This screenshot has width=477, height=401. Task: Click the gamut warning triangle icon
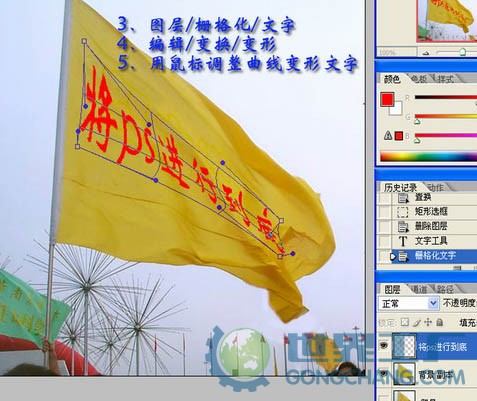tap(388, 135)
